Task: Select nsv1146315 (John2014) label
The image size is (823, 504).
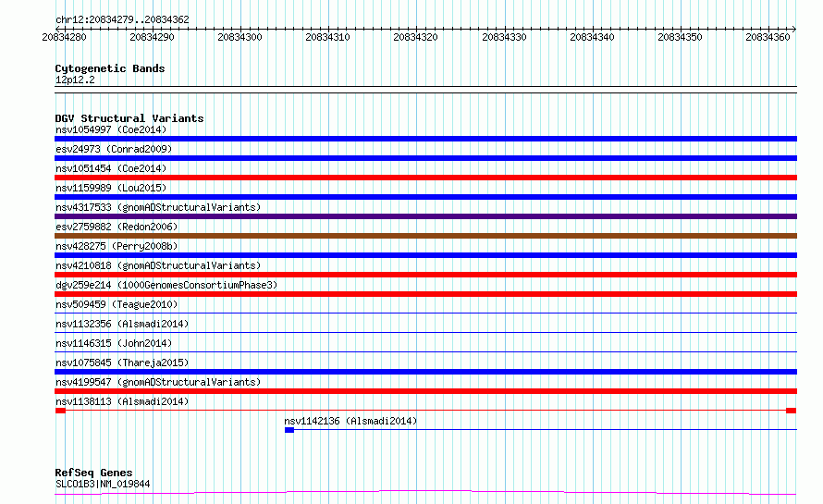Action: [114, 343]
